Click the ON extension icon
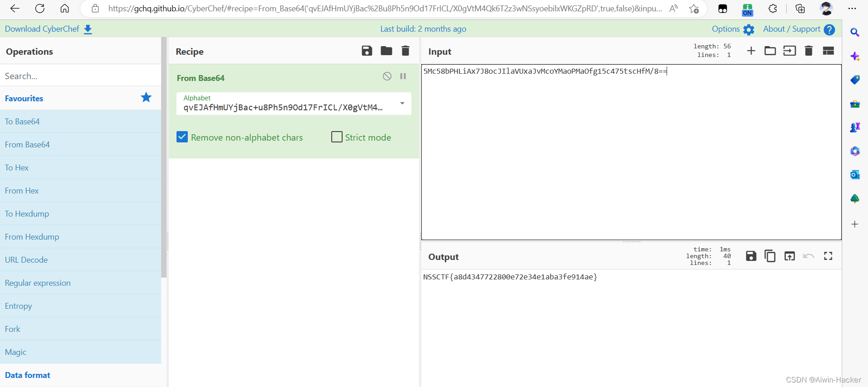Image resolution: width=868 pixels, height=387 pixels. [x=747, y=9]
